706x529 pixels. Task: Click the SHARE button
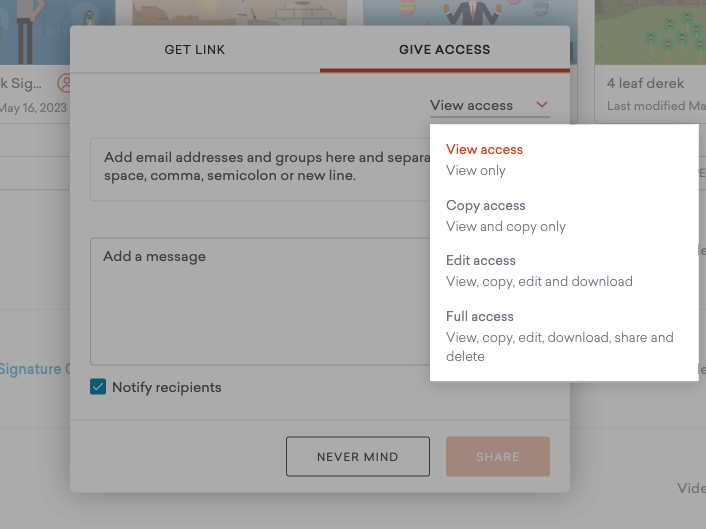(x=497, y=457)
